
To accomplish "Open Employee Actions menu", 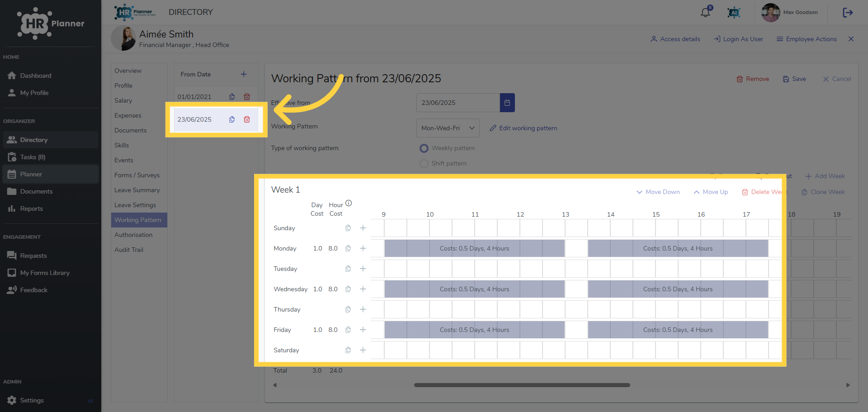I will pos(807,39).
